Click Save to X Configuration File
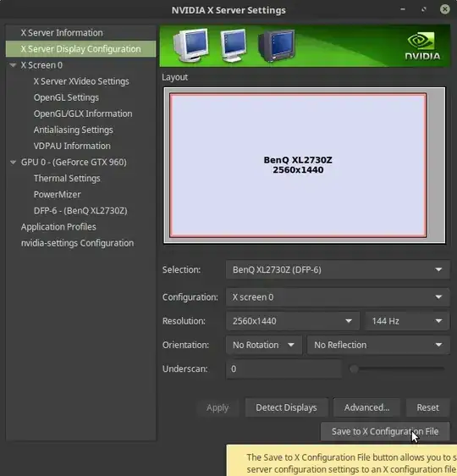 [x=385, y=431]
